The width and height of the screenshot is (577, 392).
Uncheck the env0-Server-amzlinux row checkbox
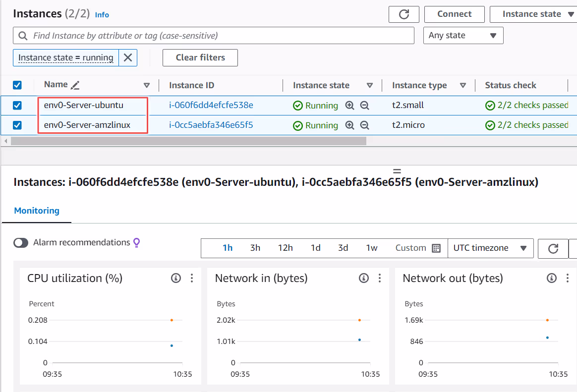click(17, 125)
